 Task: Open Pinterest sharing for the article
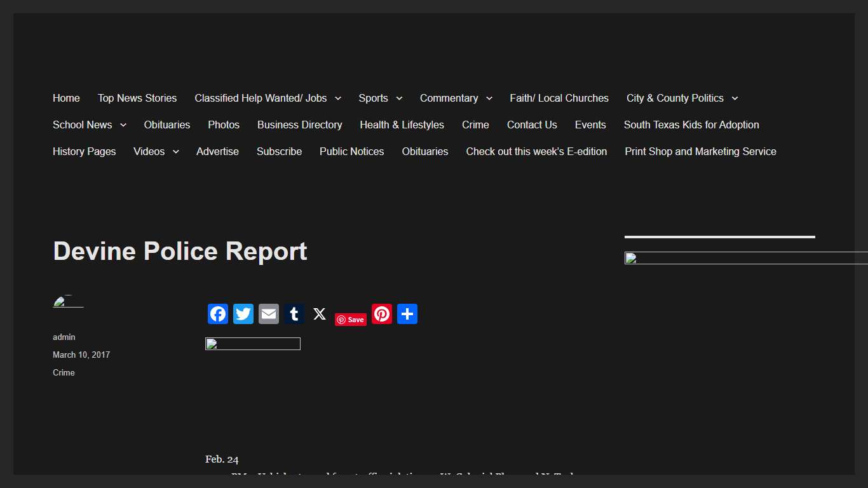coord(381,314)
